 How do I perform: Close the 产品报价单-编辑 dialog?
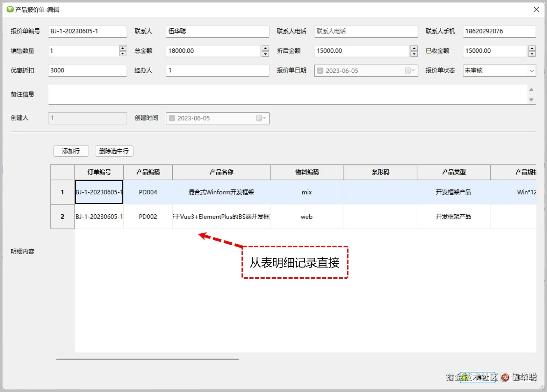point(537,9)
